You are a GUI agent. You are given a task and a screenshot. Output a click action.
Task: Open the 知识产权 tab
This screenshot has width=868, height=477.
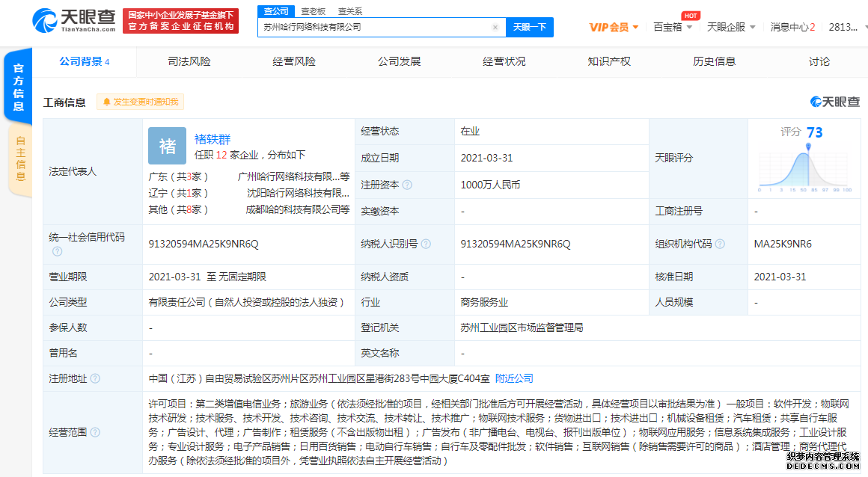[x=609, y=61]
